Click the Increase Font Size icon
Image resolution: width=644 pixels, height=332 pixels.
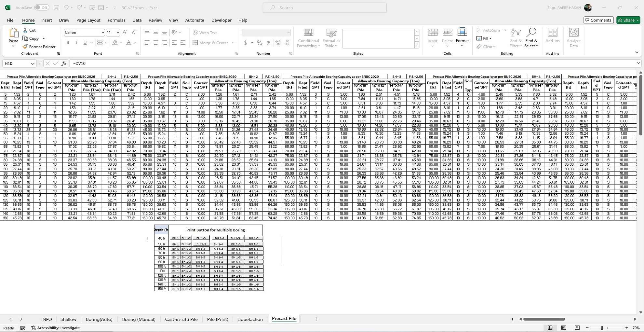pyautogui.click(x=125, y=33)
